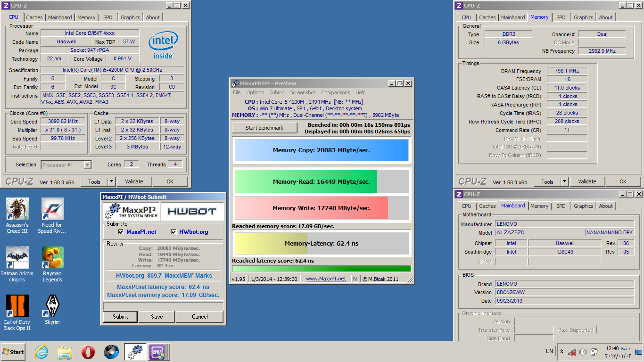Image resolution: width=644 pixels, height=362 pixels.
Task: Open the network tray icon with red X
Action: click(x=572, y=352)
